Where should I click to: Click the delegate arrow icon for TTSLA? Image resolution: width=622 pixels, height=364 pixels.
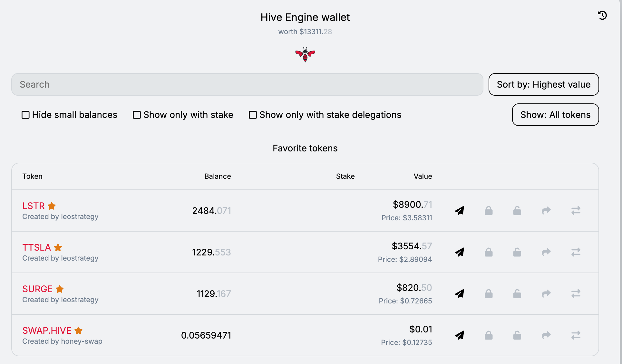pyautogui.click(x=546, y=252)
